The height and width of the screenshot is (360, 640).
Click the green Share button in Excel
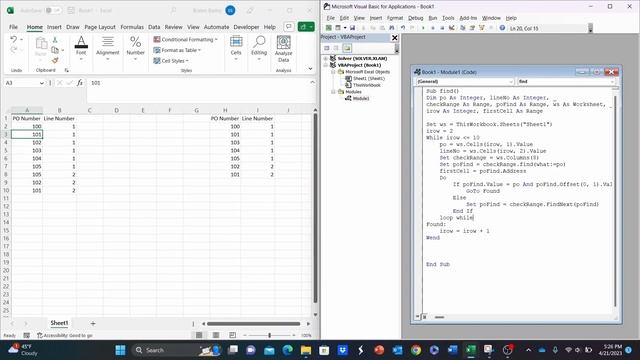(x=306, y=27)
